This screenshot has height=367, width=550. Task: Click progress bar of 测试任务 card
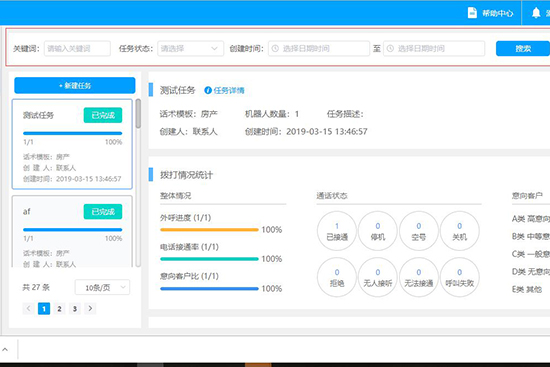click(x=73, y=133)
